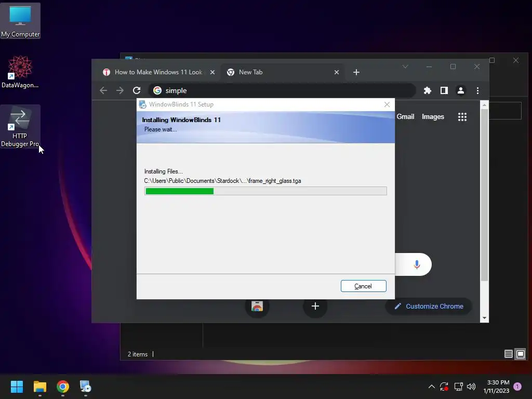532x399 pixels.
Task: Go forward in Chrome
Action: pos(120,90)
